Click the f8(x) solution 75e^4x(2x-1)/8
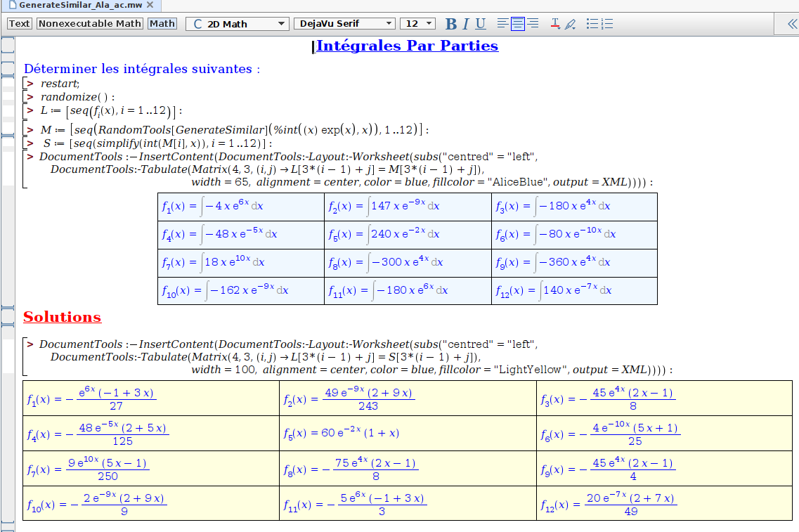The height and width of the screenshot is (532, 799). 408,469
